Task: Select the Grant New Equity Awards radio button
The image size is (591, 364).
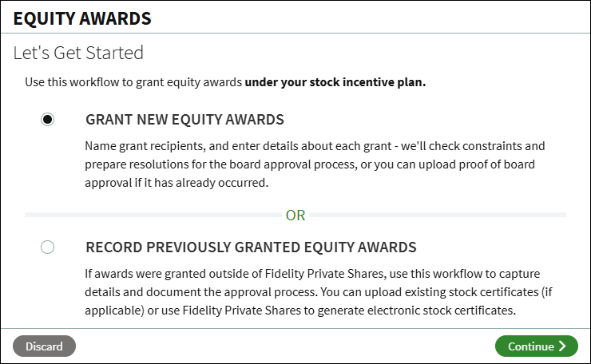Action: click(47, 120)
